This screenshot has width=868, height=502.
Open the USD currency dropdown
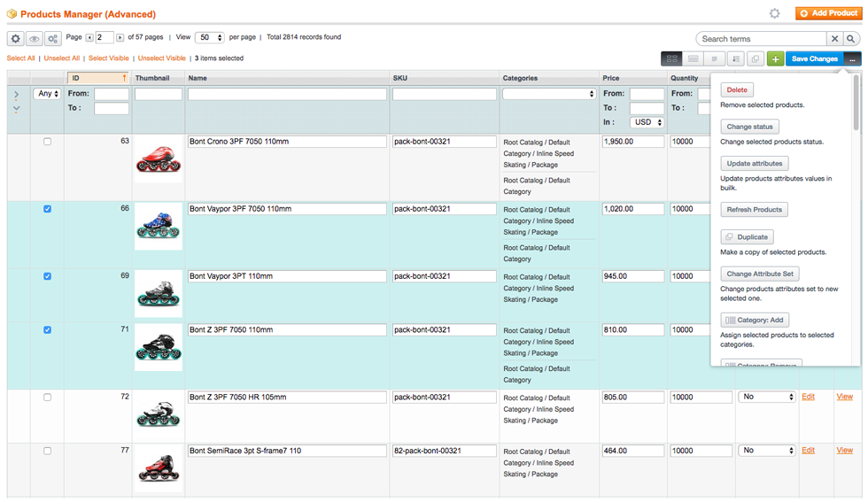click(647, 122)
